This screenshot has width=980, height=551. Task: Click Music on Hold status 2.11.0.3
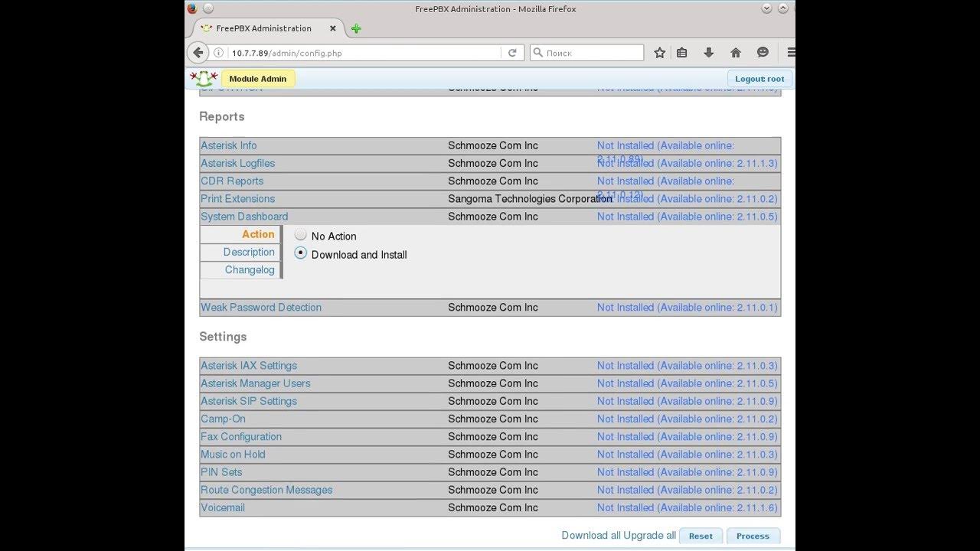tap(688, 454)
